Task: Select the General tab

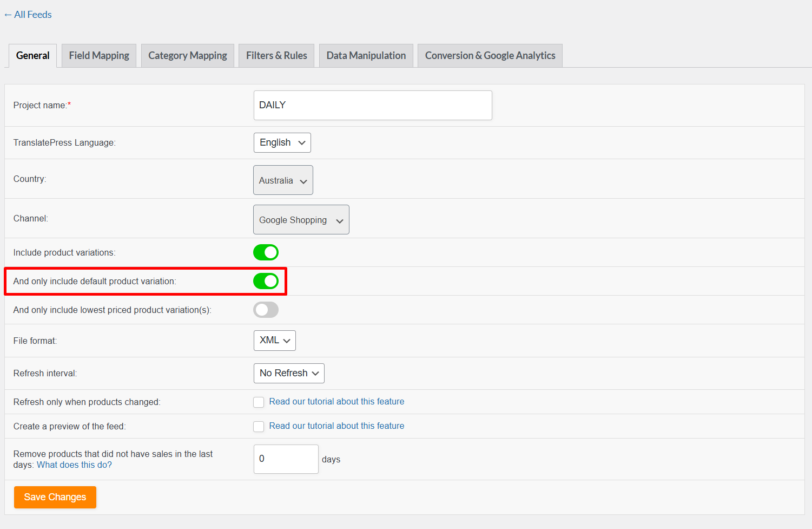Action: [33, 56]
